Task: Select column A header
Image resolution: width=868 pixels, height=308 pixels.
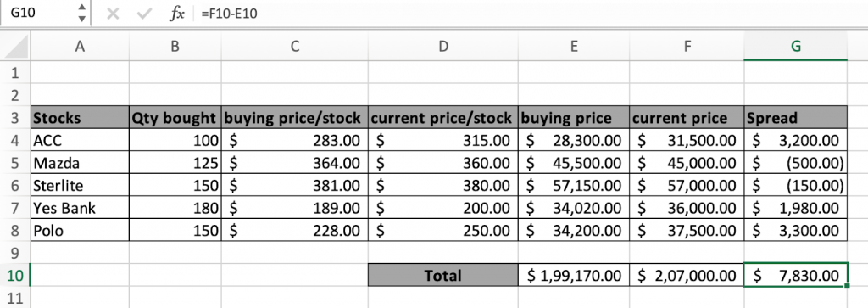Action: (x=80, y=47)
